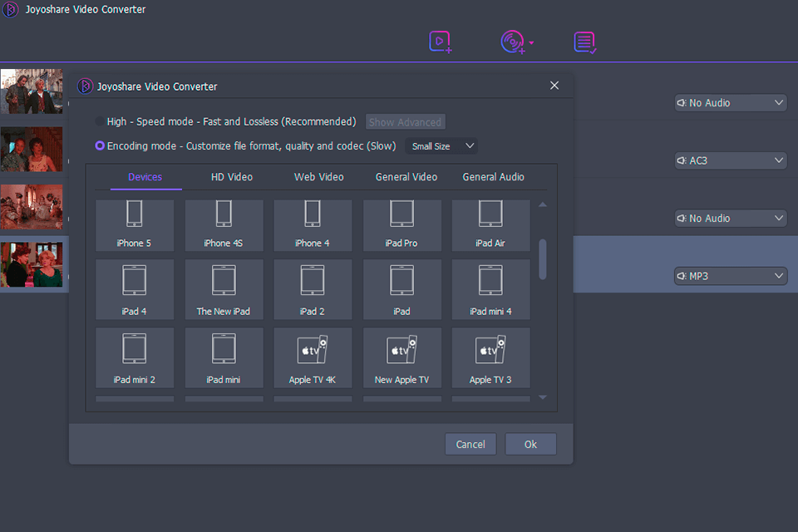Click the Add Video File icon

pyautogui.click(x=440, y=42)
